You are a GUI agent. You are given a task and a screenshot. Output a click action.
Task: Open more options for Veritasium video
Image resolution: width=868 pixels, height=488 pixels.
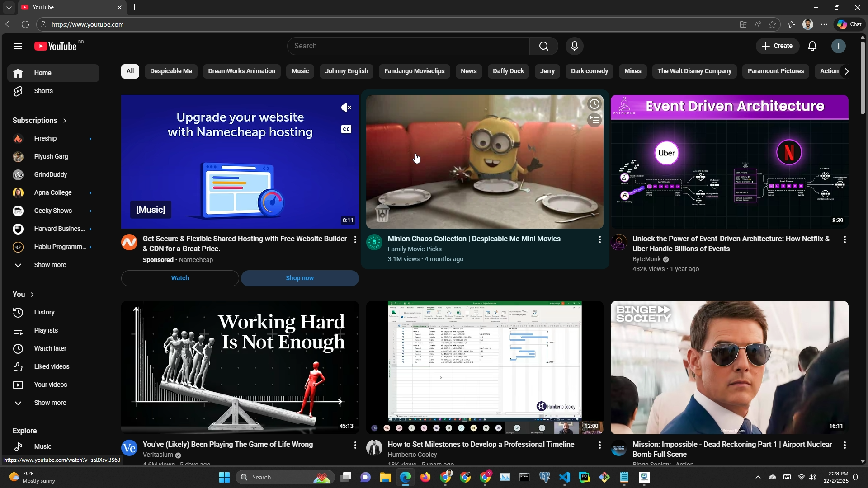point(355,445)
